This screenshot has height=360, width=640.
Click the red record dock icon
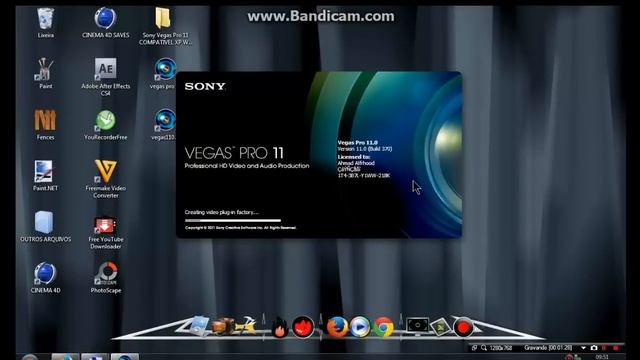point(463,327)
